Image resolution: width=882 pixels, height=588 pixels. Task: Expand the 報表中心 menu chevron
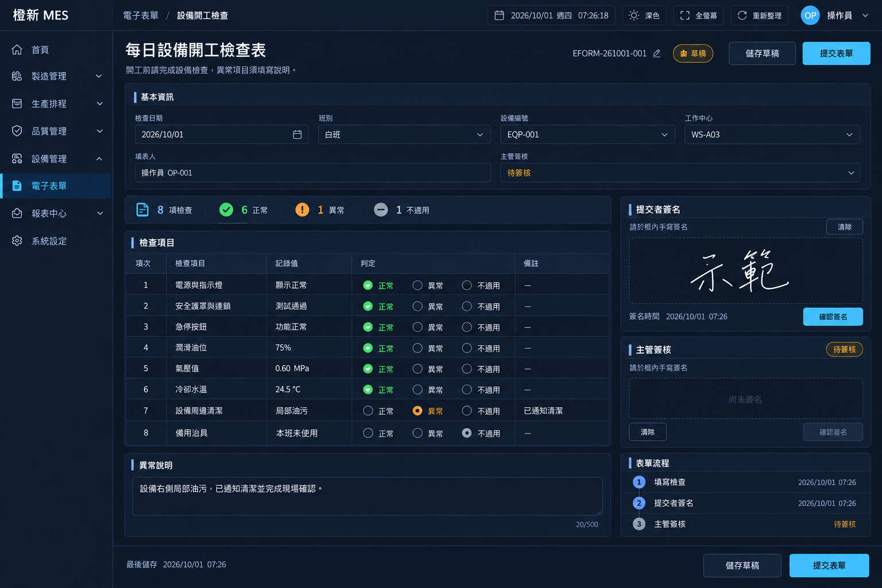click(100, 213)
